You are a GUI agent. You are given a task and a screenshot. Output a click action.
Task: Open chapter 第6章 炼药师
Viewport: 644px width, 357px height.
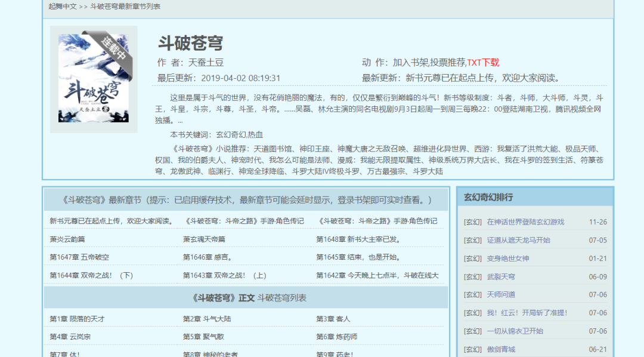coord(337,337)
